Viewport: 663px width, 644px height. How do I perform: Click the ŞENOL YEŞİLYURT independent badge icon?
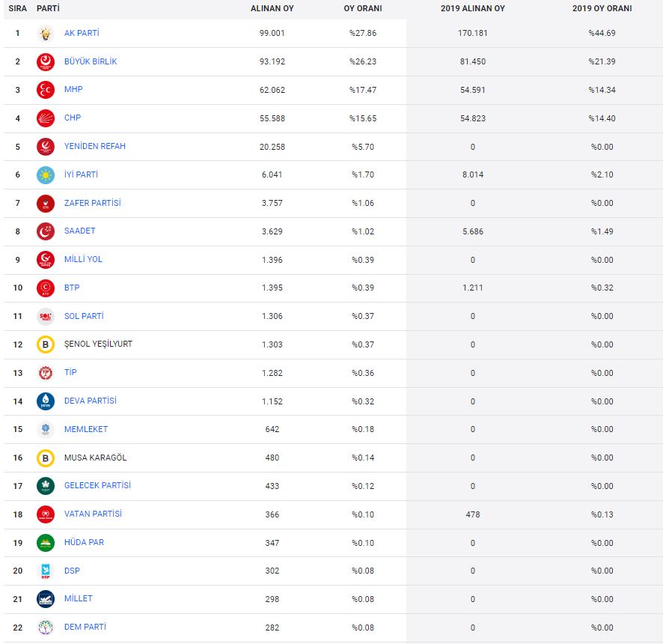[x=46, y=344]
